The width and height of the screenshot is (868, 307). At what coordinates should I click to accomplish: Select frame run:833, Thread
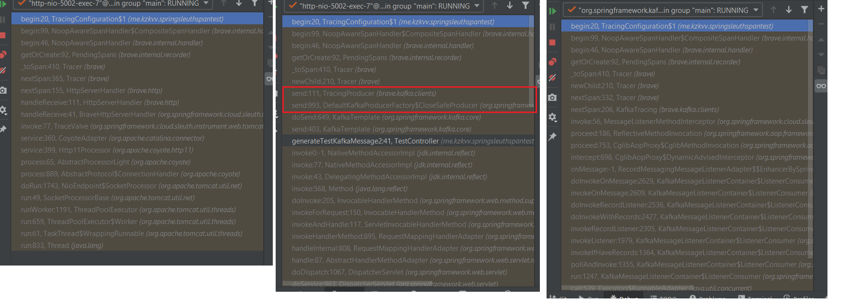click(137, 246)
